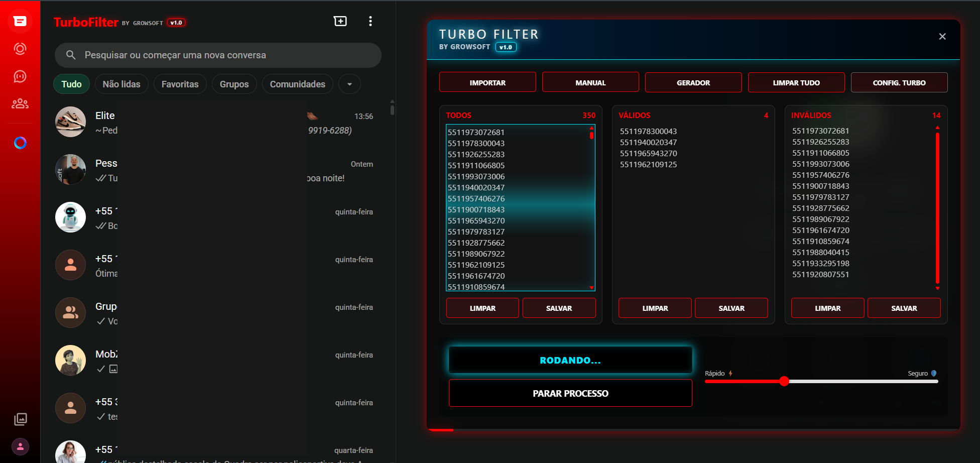
Task: Open the Meta AI circle icon
Action: [x=20, y=143]
